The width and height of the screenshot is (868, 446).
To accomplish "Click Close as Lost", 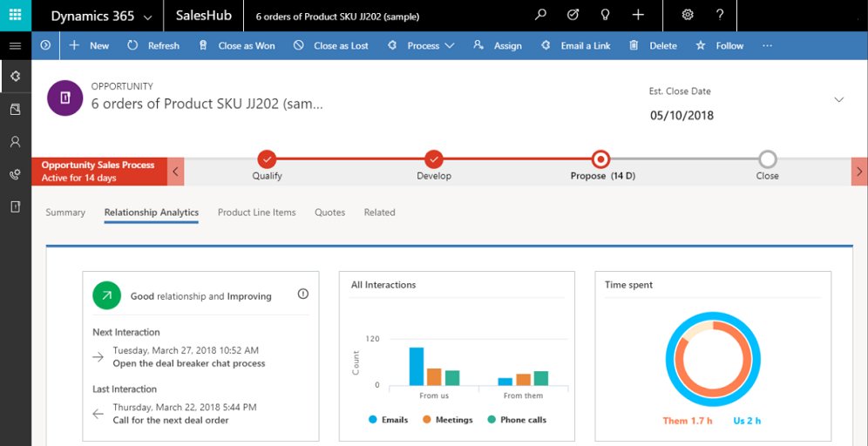I will pyautogui.click(x=331, y=46).
